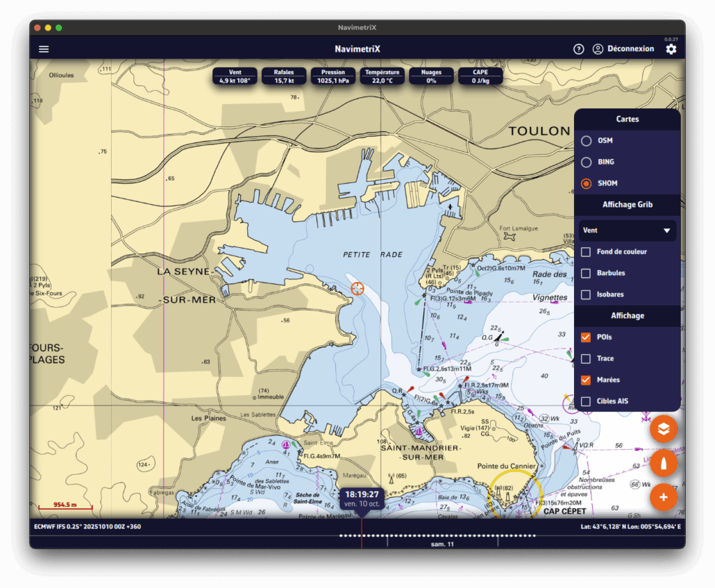
Task: Click the orange layers button
Action: click(x=663, y=429)
